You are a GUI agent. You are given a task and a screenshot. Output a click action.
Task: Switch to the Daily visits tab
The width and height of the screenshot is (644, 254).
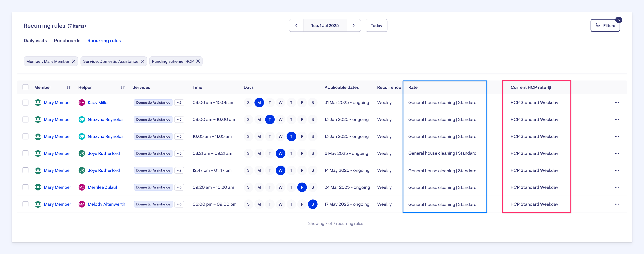pos(35,41)
